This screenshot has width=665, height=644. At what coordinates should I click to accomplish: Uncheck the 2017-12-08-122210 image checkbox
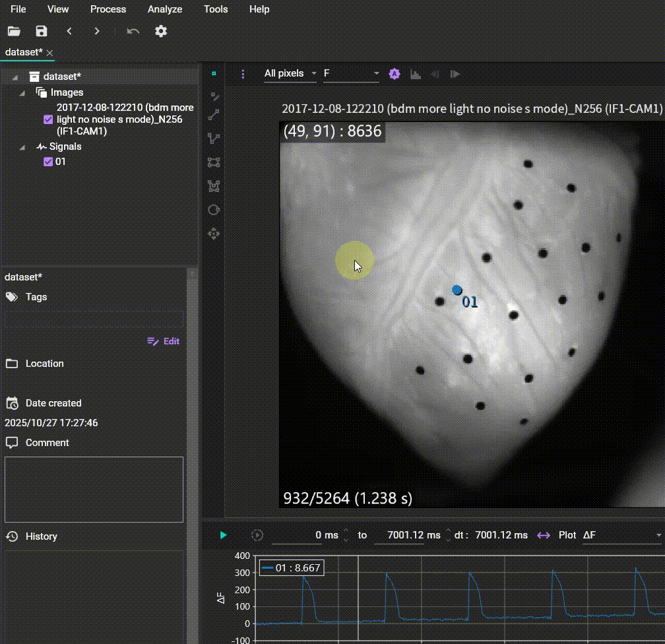pyautogui.click(x=47, y=119)
